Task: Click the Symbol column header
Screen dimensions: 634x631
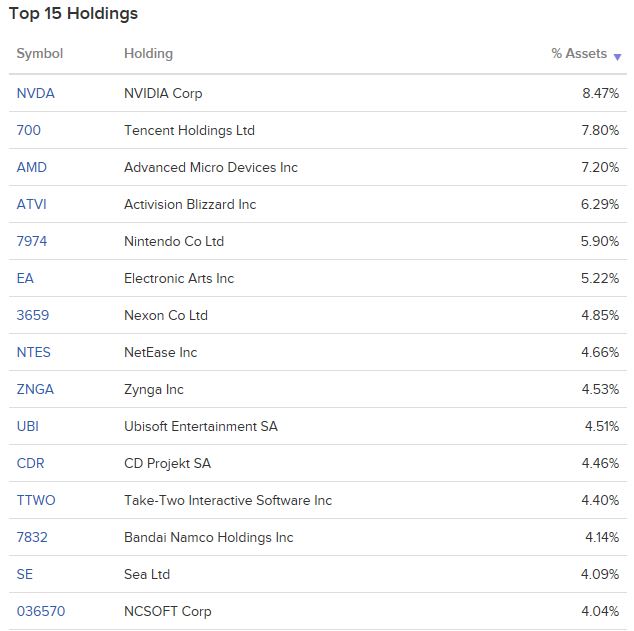Action: [x=40, y=53]
